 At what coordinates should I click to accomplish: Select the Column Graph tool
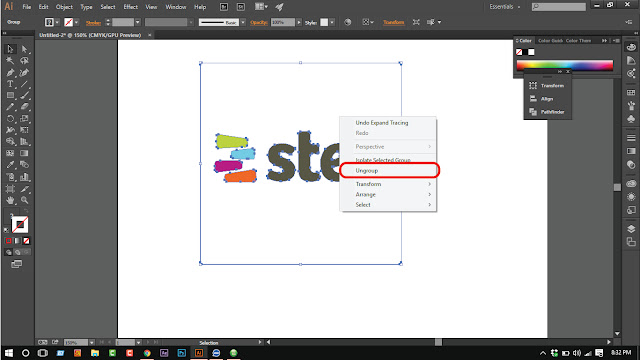(x=24, y=177)
